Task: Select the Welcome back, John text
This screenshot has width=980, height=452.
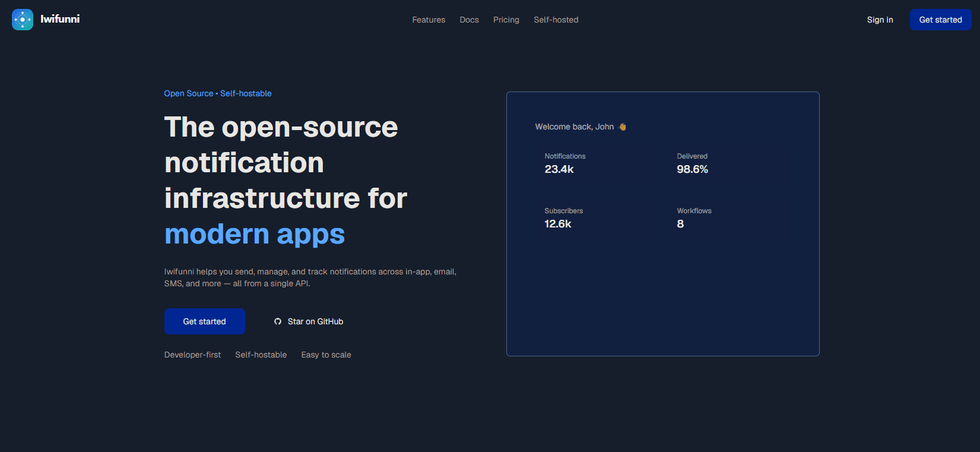Action: coord(575,127)
